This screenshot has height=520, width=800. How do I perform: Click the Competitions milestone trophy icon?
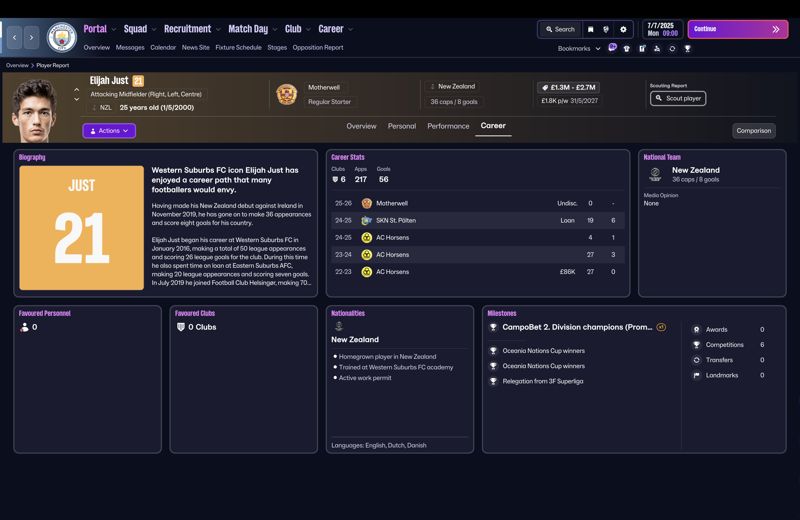point(696,345)
